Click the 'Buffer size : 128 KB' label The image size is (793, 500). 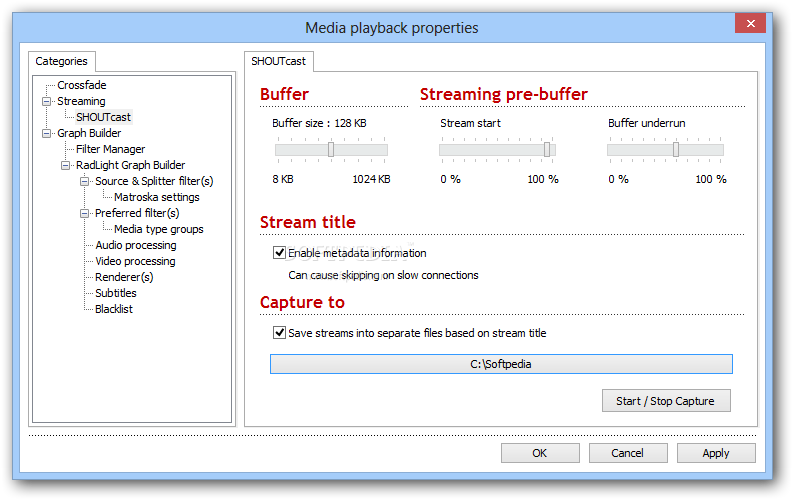pyautogui.click(x=319, y=123)
